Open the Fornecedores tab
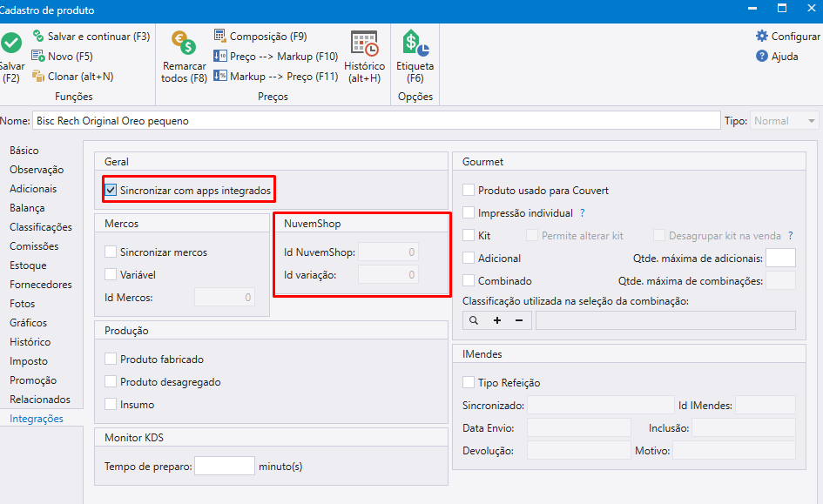Image resolution: width=823 pixels, height=504 pixels. [41, 285]
